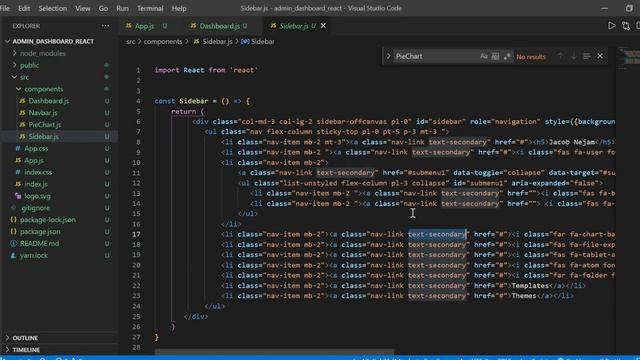This screenshot has width=640, height=360.
Task: Open index.css in the explorer
Action: (x=38, y=172)
